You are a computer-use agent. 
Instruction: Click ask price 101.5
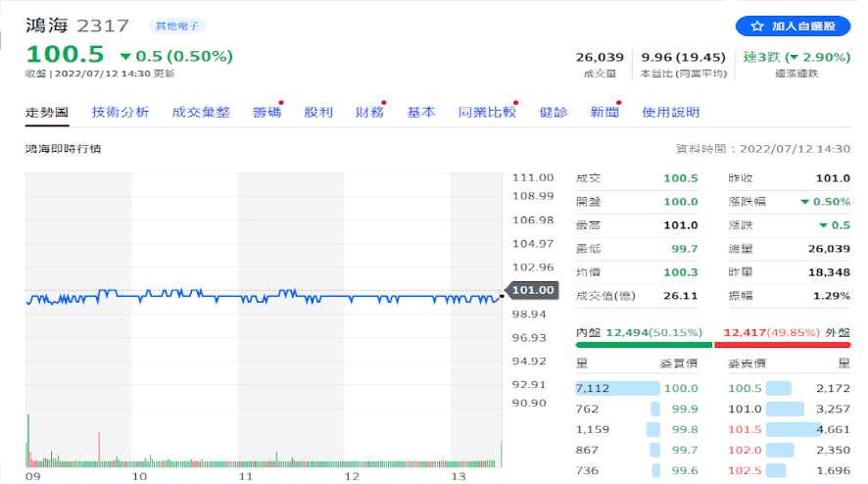click(x=745, y=430)
